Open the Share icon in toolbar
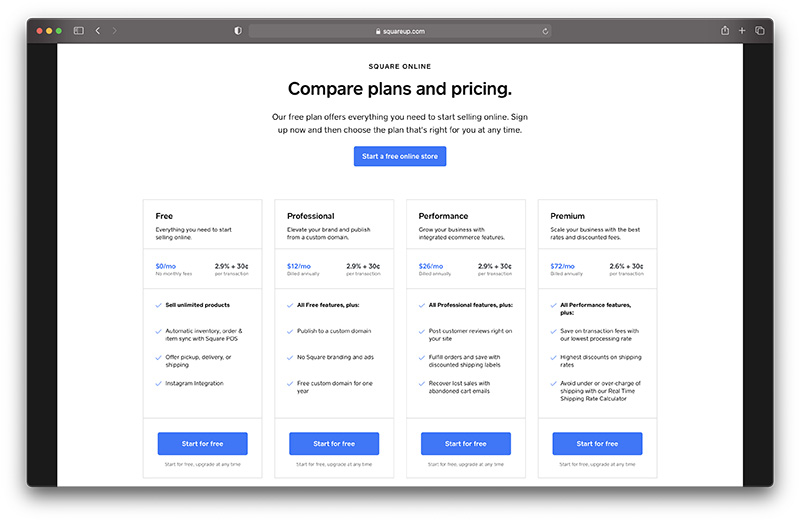800x522 pixels. click(725, 31)
